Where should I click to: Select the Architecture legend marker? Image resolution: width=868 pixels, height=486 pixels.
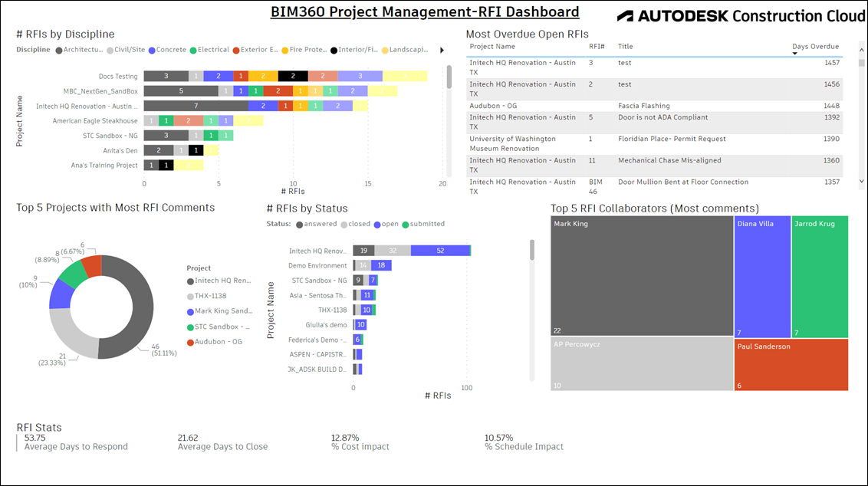click(x=59, y=51)
